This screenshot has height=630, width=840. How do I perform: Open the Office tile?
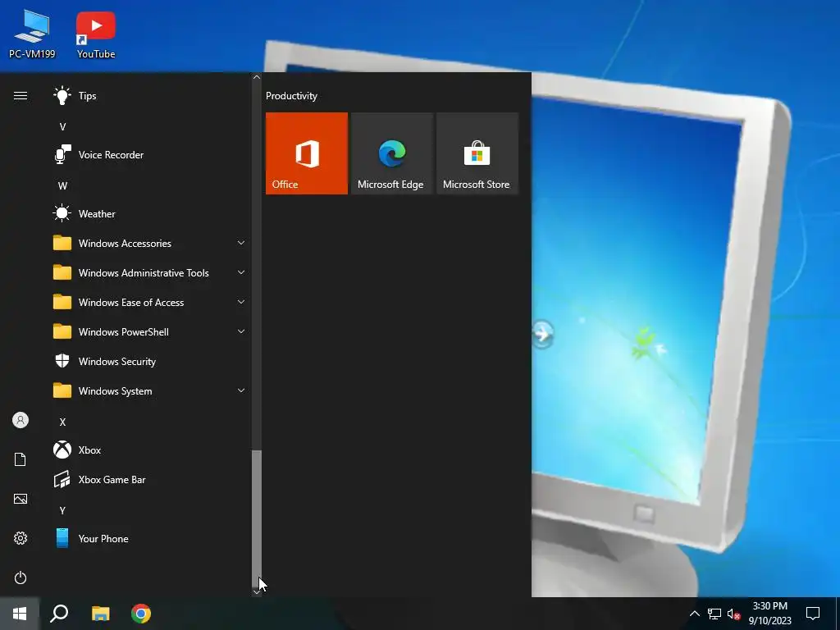(307, 153)
